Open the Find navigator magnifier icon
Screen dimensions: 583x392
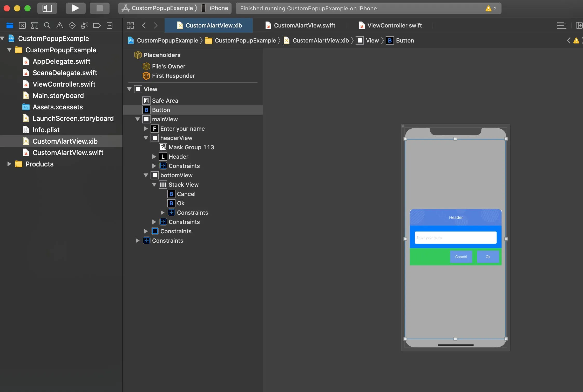click(x=47, y=25)
